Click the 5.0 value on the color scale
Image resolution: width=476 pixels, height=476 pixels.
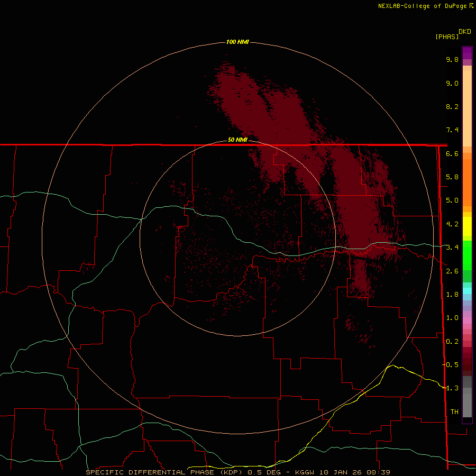pos(452,200)
